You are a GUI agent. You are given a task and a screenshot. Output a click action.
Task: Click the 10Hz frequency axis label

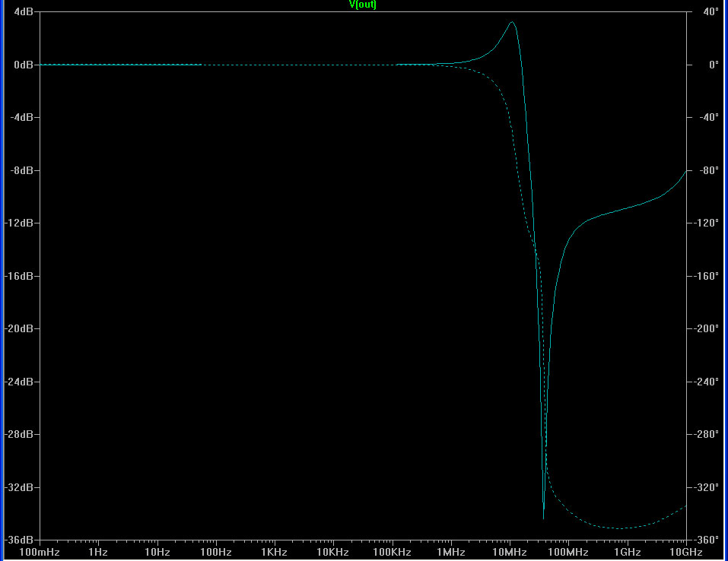[x=157, y=552]
